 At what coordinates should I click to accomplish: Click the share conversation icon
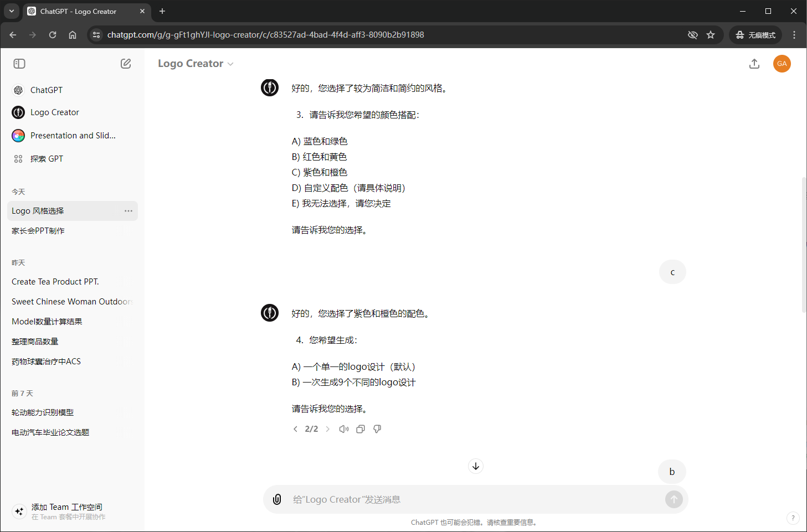(754, 64)
